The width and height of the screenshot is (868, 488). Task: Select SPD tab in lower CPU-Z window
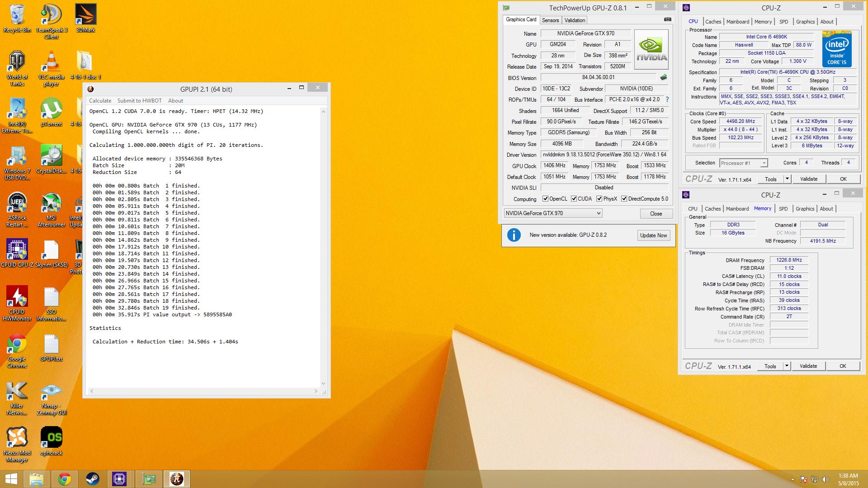click(783, 209)
